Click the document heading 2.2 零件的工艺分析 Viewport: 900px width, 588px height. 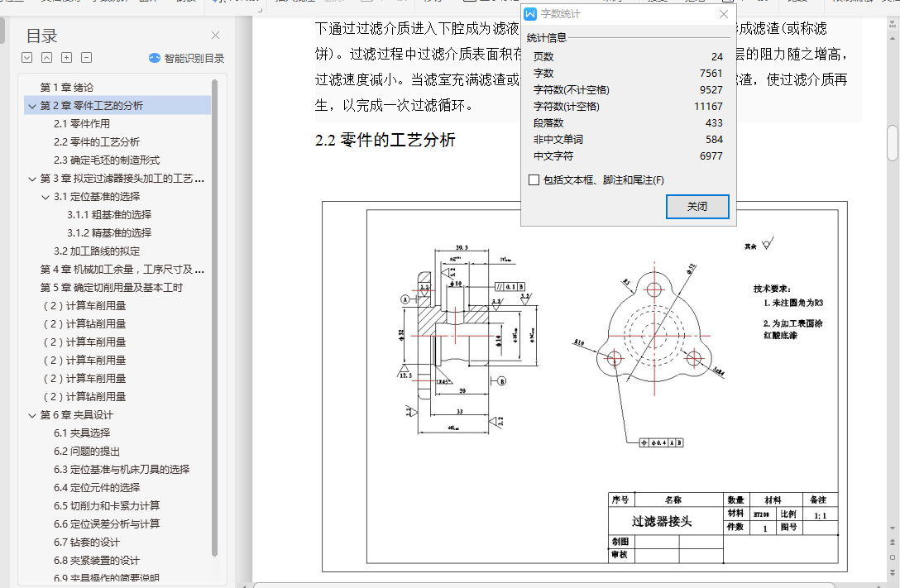(385, 140)
